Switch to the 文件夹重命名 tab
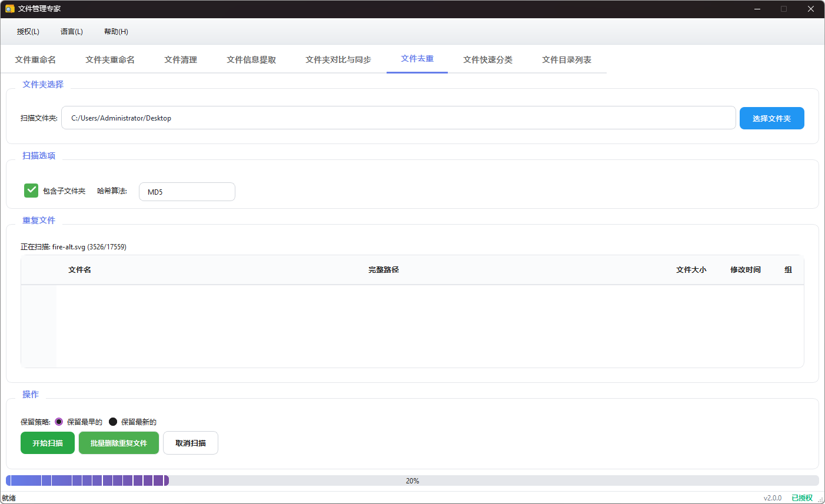 [109, 59]
